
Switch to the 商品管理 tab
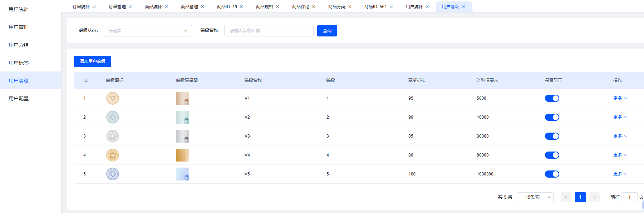pyautogui.click(x=189, y=7)
